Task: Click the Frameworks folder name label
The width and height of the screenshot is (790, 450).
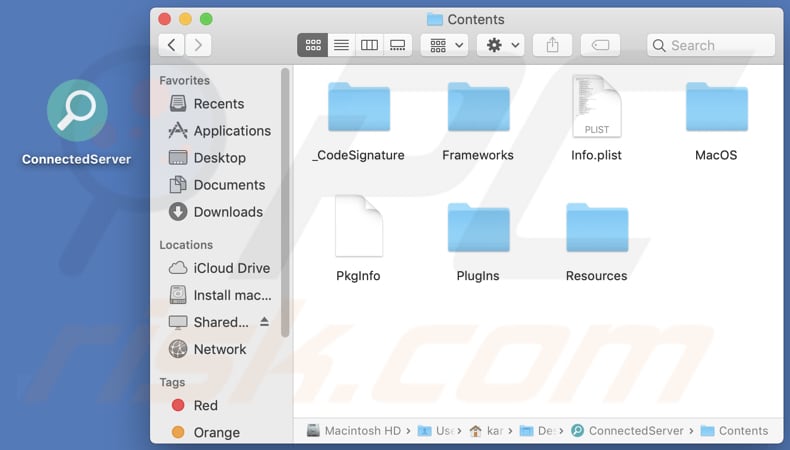Action: click(478, 155)
